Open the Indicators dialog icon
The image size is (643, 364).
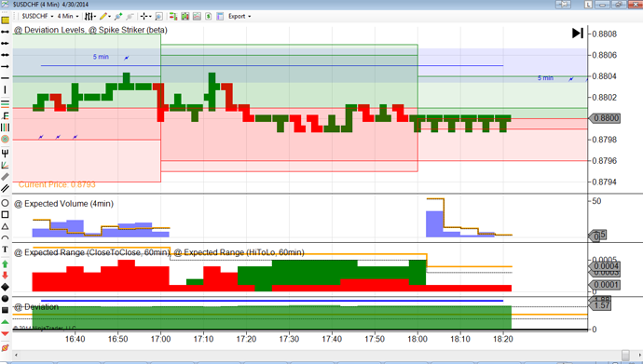197,17
